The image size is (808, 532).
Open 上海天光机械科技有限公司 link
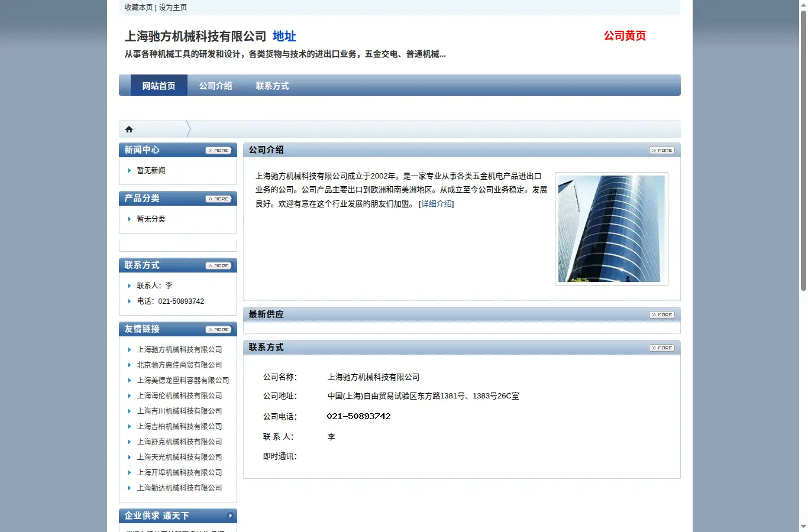[179, 458]
